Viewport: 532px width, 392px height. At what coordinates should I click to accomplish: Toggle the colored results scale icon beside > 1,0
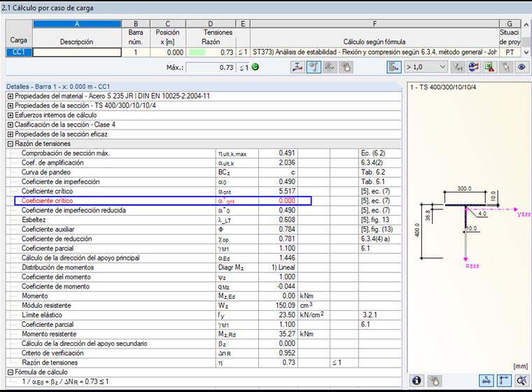[x=394, y=67]
